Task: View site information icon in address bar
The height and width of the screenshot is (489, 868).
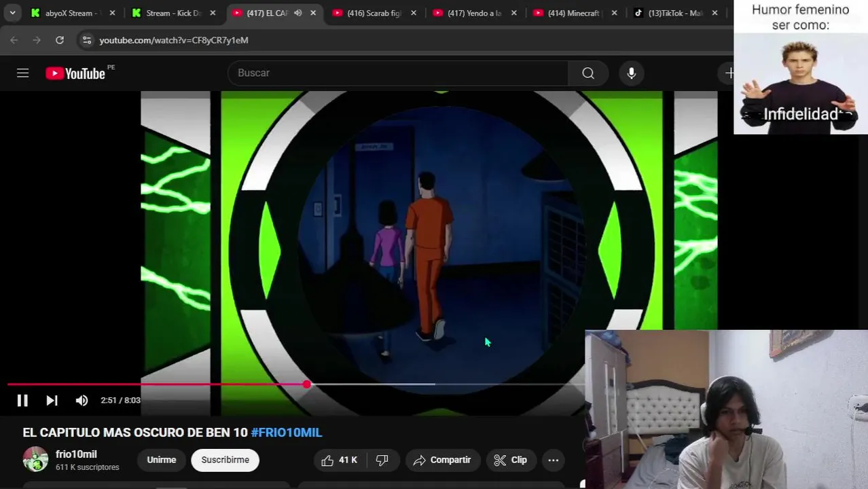Action: point(86,40)
